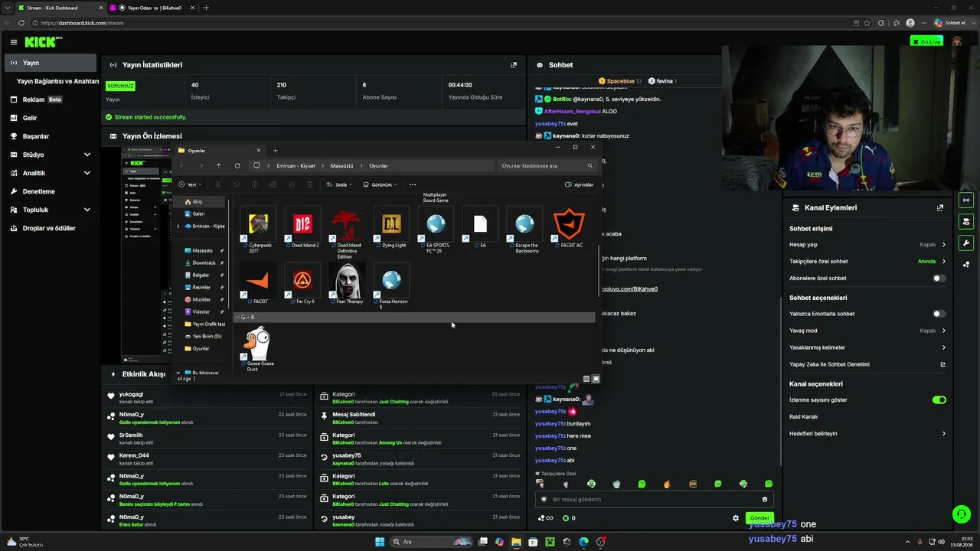Disable İzlenme sayısını göster switch
The image size is (980, 551).
click(x=939, y=399)
